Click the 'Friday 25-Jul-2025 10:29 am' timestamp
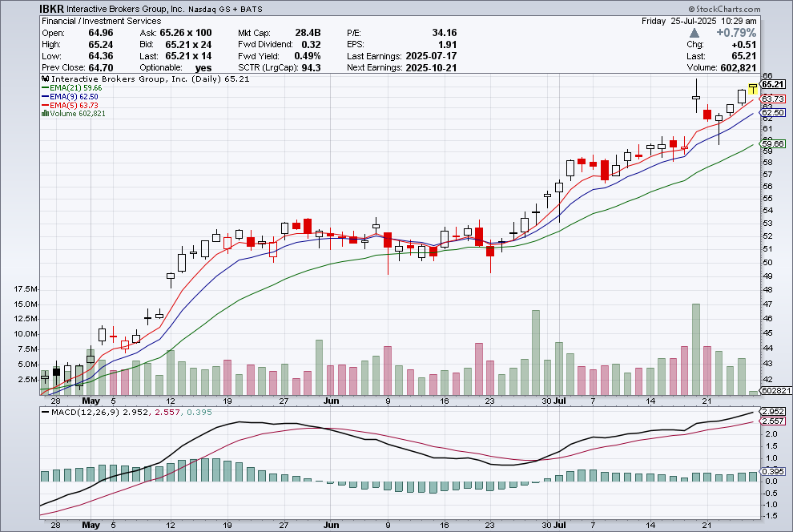The image size is (793, 532). click(x=699, y=22)
